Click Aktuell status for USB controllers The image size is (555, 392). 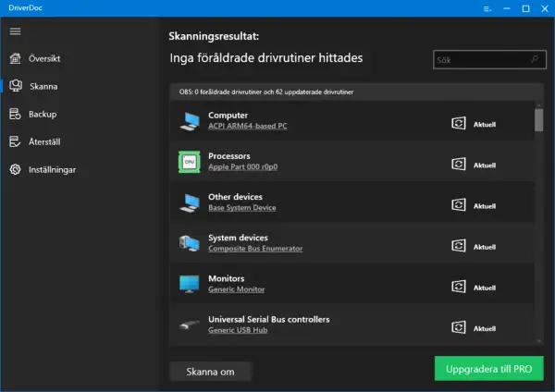click(x=485, y=329)
